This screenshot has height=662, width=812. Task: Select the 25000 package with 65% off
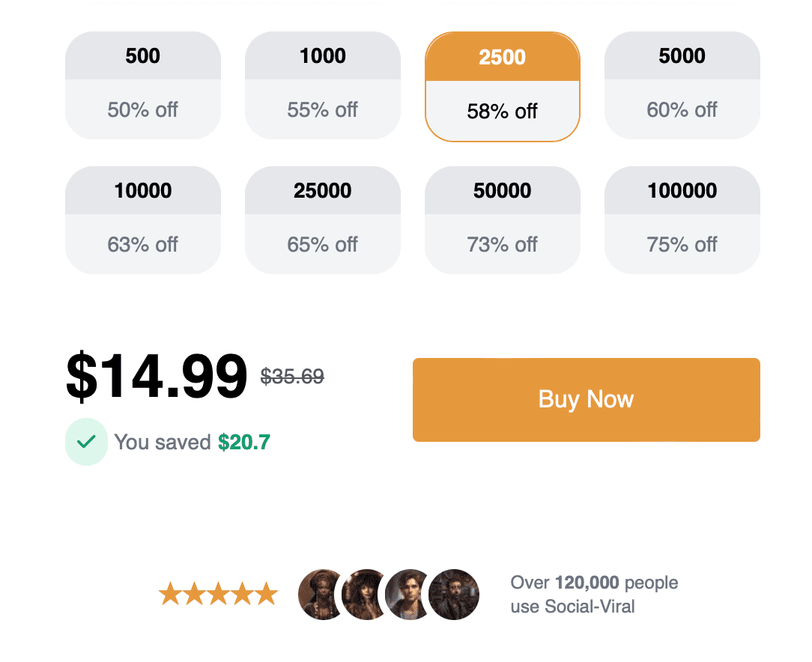pyautogui.click(x=322, y=219)
